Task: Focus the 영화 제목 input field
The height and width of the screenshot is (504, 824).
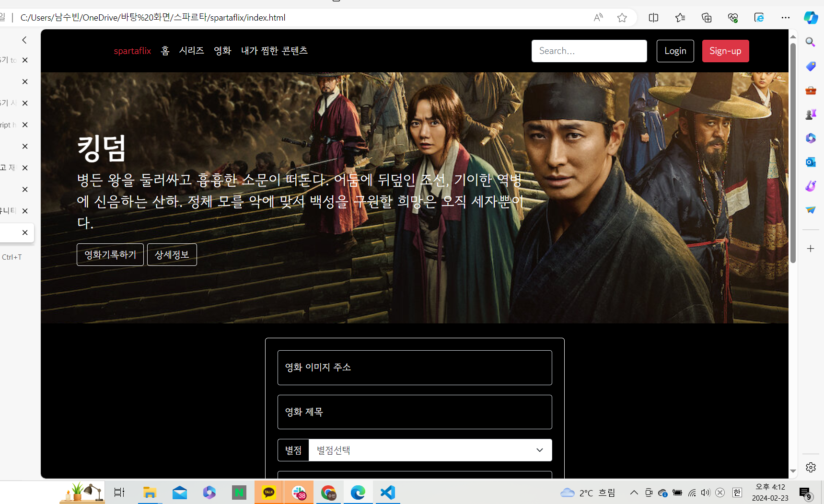Action: click(x=415, y=412)
